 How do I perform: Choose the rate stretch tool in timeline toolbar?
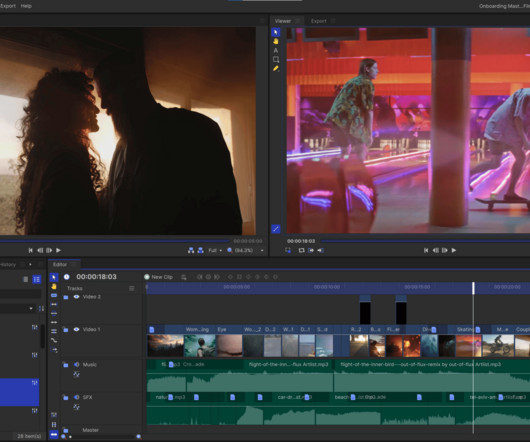(x=54, y=331)
